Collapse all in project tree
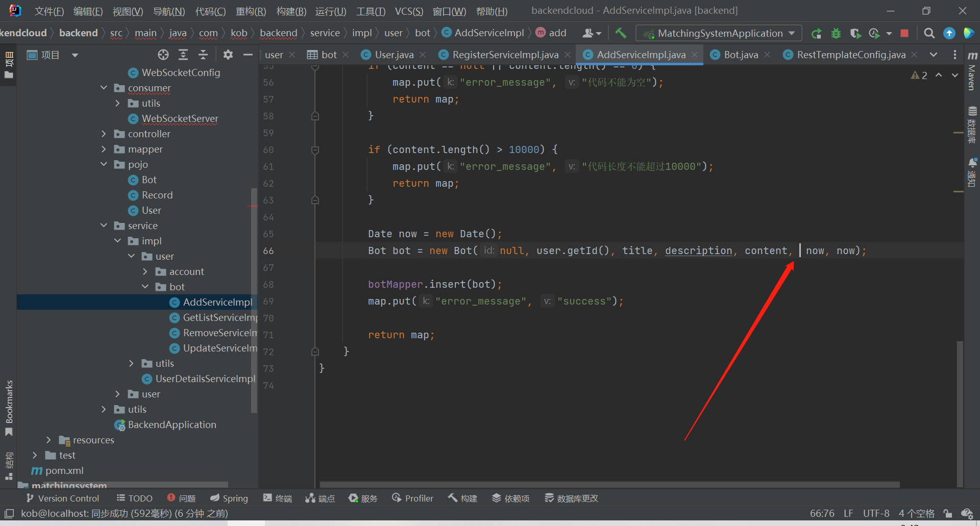Viewport: 980px width, 526px height. pyautogui.click(x=203, y=55)
